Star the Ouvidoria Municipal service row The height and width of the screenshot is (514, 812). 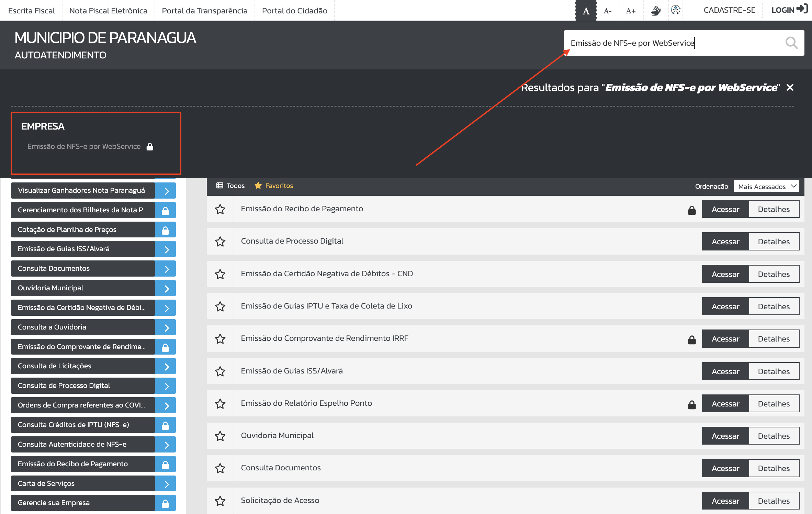(220, 436)
